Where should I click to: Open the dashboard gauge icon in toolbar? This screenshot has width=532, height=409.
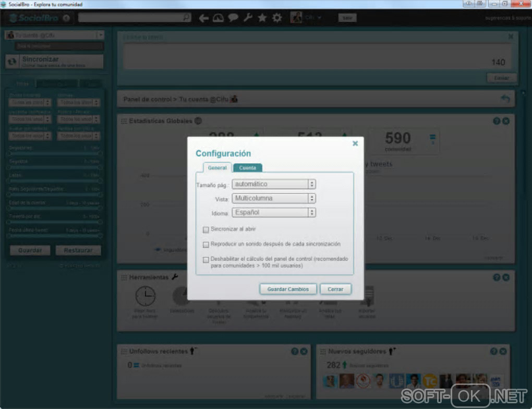coord(218,18)
